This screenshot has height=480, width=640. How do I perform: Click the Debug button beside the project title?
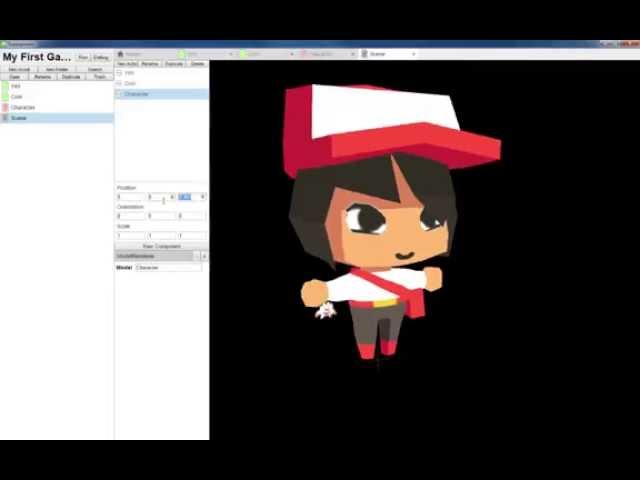click(101, 58)
